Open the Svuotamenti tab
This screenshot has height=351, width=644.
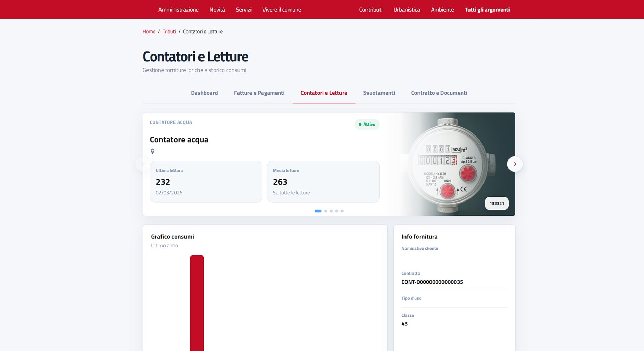coord(379,93)
